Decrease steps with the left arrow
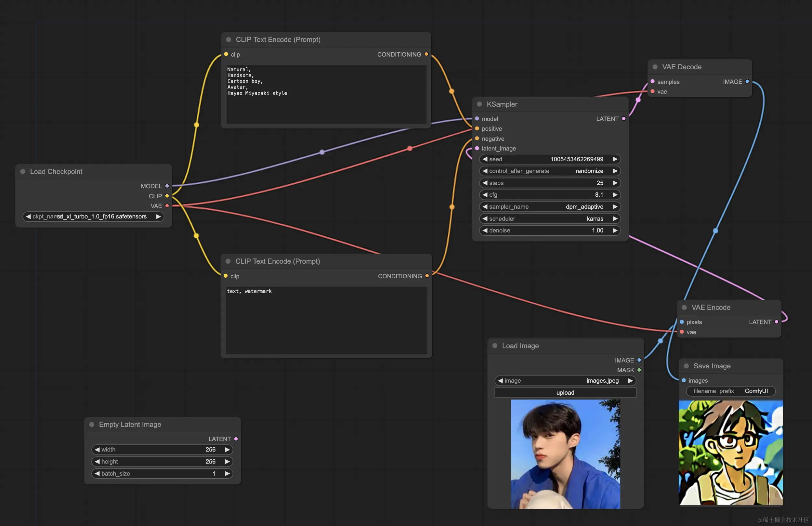812x526 pixels. (485, 183)
